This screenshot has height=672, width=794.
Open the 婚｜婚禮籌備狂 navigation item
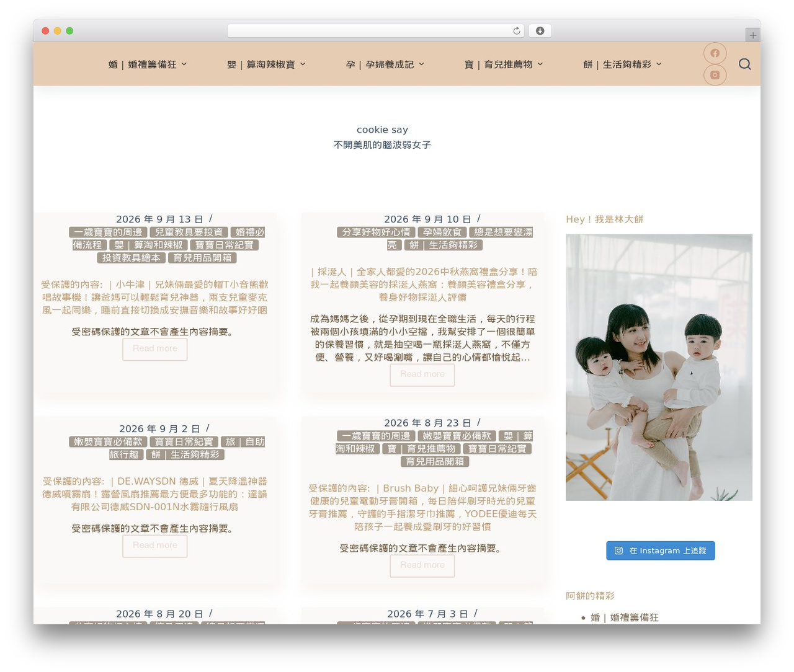(142, 64)
